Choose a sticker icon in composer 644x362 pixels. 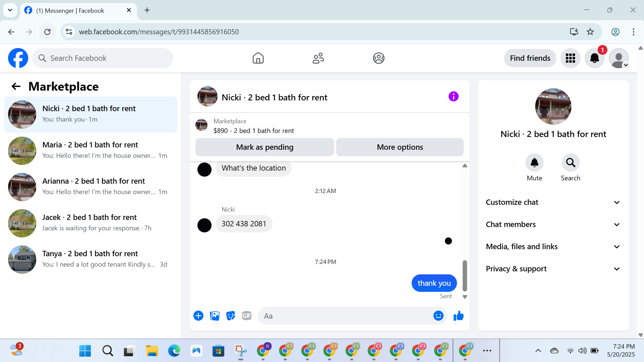231,316
